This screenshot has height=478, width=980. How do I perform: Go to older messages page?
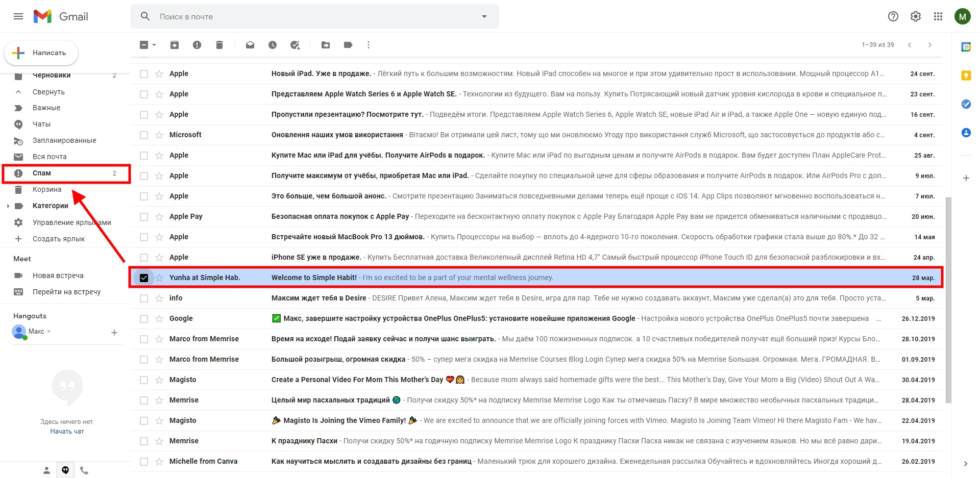pos(930,45)
